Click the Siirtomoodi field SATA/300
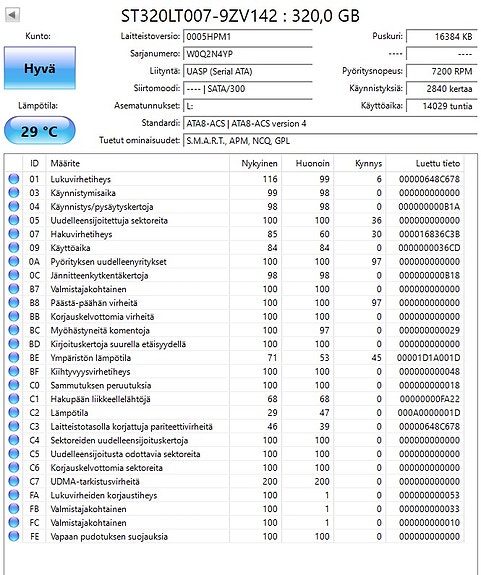The width and height of the screenshot is (481, 575). [x=247, y=88]
